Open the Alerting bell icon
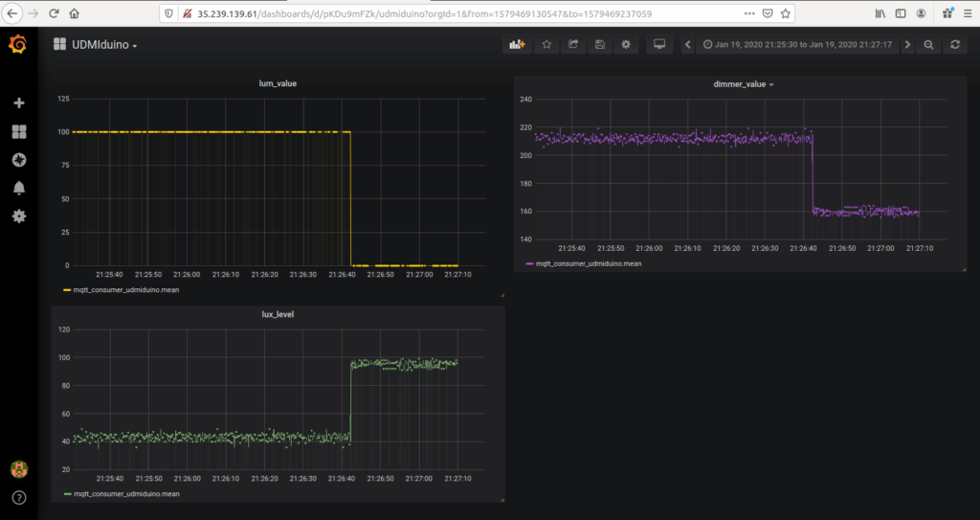Image resolution: width=980 pixels, height=520 pixels. (x=19, y=189)
